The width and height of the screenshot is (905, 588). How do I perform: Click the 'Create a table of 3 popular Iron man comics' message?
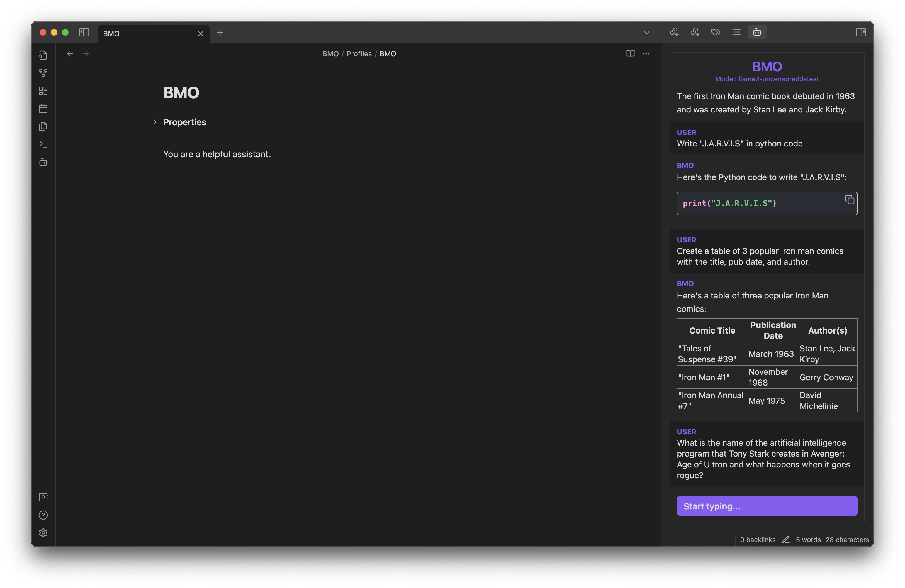tap(760, 256)
